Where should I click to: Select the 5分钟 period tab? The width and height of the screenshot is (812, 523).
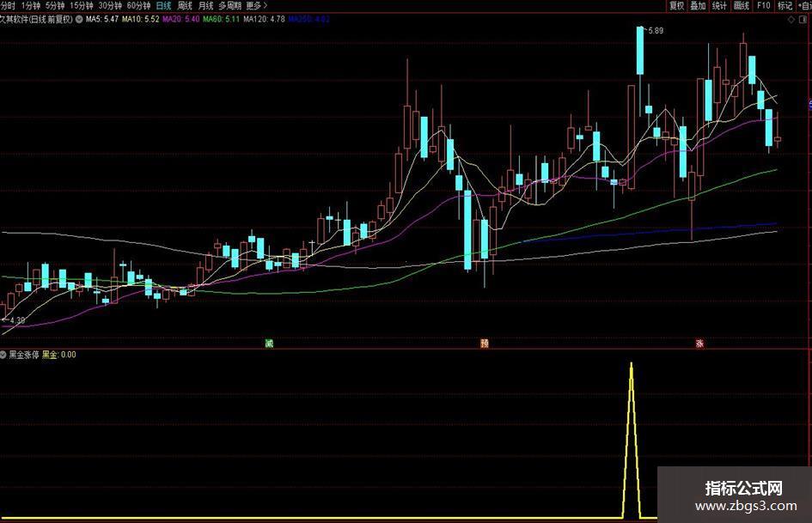point(55,6)
